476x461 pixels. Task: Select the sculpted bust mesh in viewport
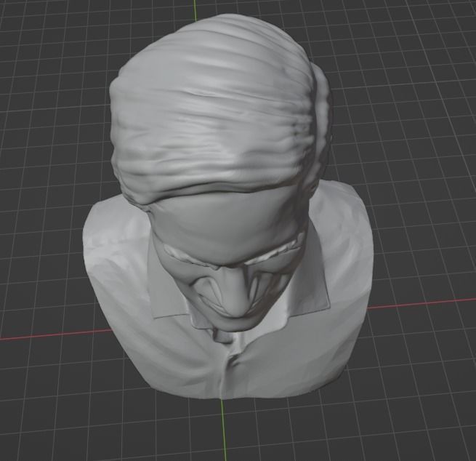tap(227, 207)
